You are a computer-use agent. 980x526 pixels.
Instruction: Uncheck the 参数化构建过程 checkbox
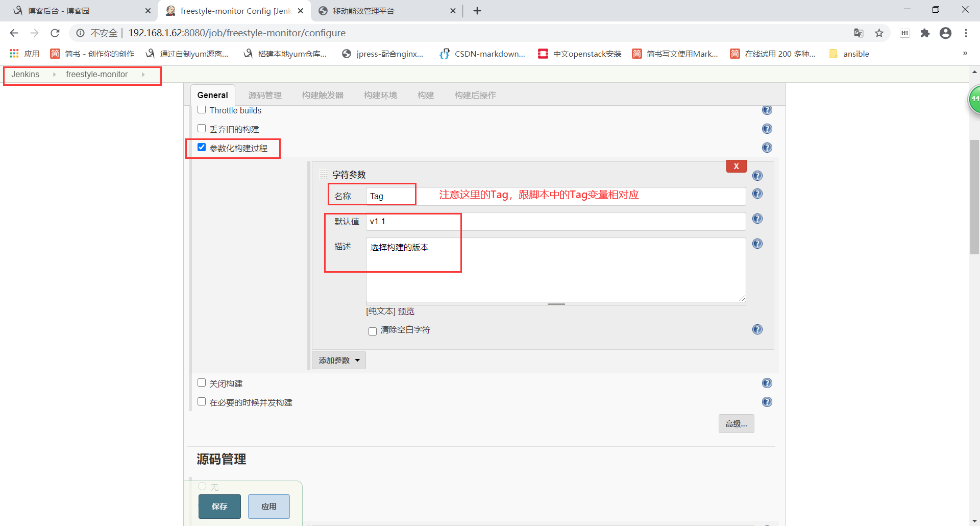[x=202, y=147]
